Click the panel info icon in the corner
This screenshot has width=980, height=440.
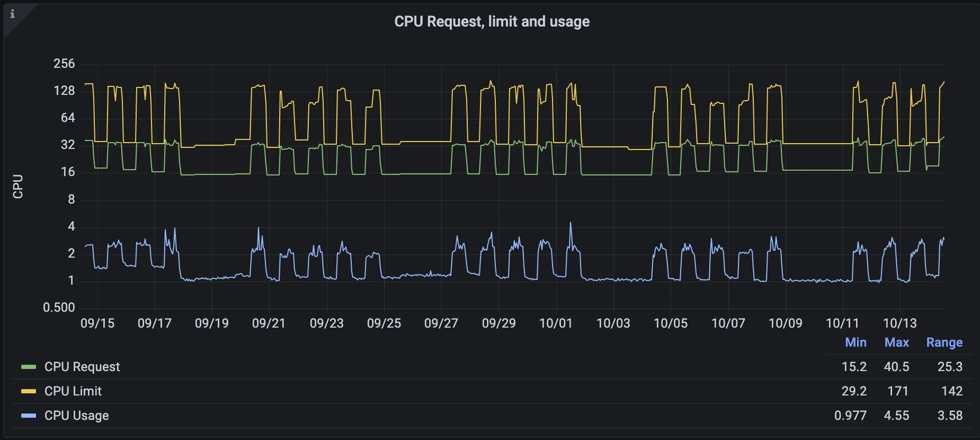(x=13, y=14)
